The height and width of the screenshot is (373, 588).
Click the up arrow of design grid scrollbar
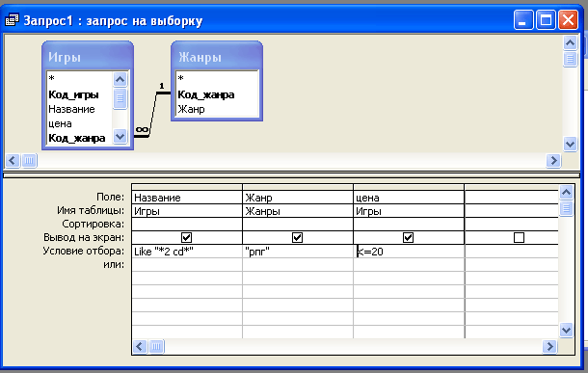coord(566,193)
